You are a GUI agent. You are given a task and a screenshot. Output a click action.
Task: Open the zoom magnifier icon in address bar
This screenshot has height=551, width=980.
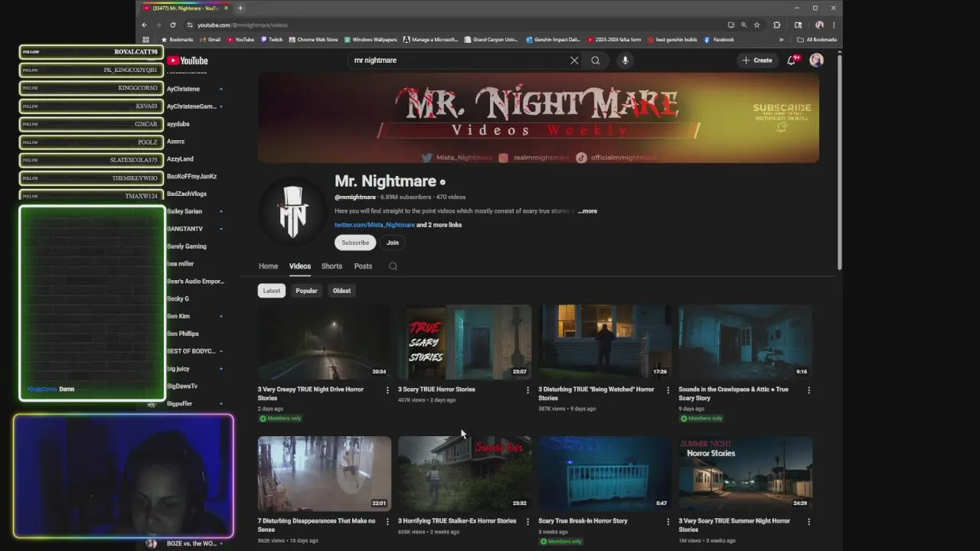pyautogui.click(x=743, y=24)
